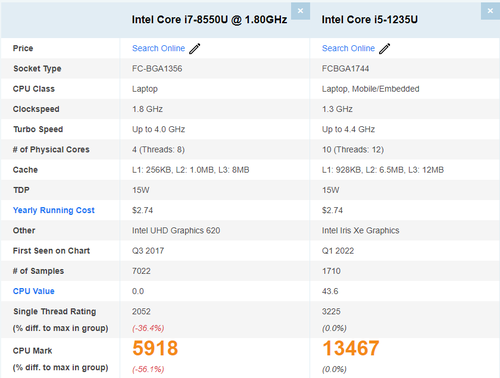The width and height of the screenshot is (500, 378).
Task: Click the 7022 samples count
Action: (141, 271)
